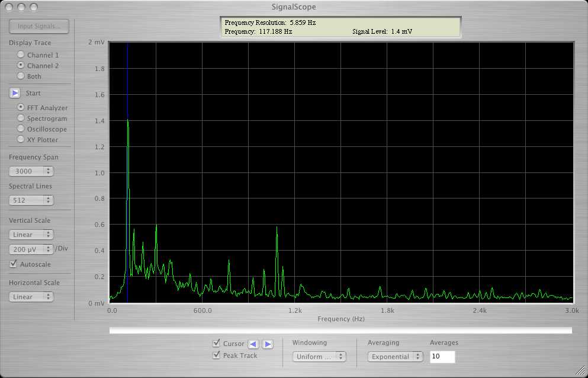
Task: Click the white bar below the graph
Action: [340, 330]
